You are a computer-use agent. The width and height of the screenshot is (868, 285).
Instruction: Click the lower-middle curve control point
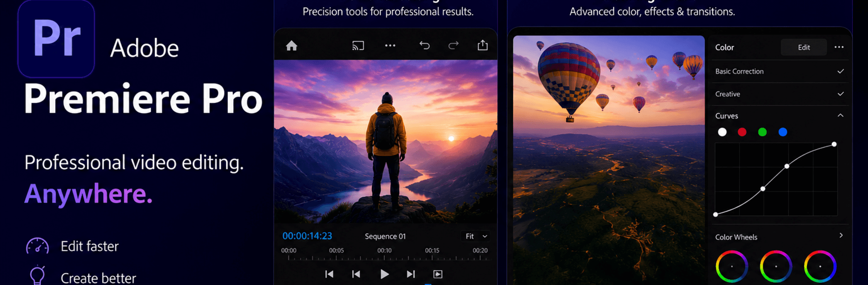click(763, 189)
